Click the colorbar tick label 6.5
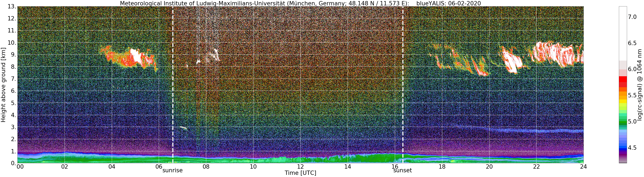Viewport: 644px width, 177px height. tap(632, 43)
